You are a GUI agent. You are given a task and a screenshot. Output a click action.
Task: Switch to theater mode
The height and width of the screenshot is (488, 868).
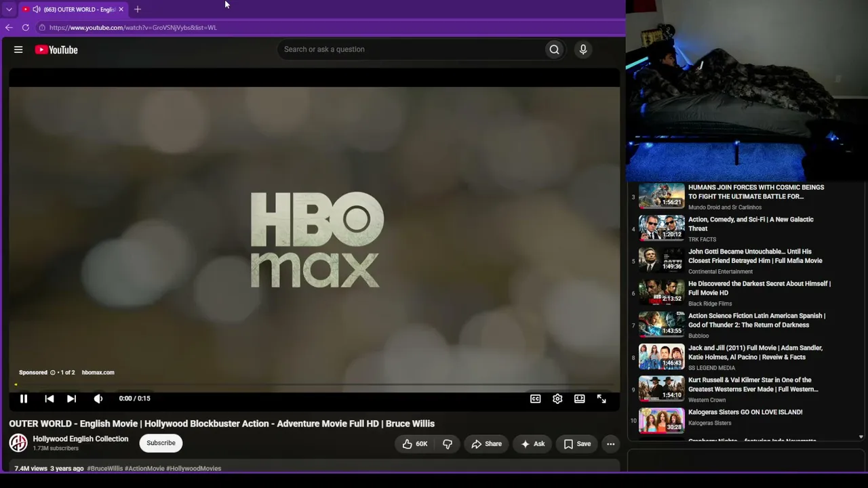tap(580, 399)
